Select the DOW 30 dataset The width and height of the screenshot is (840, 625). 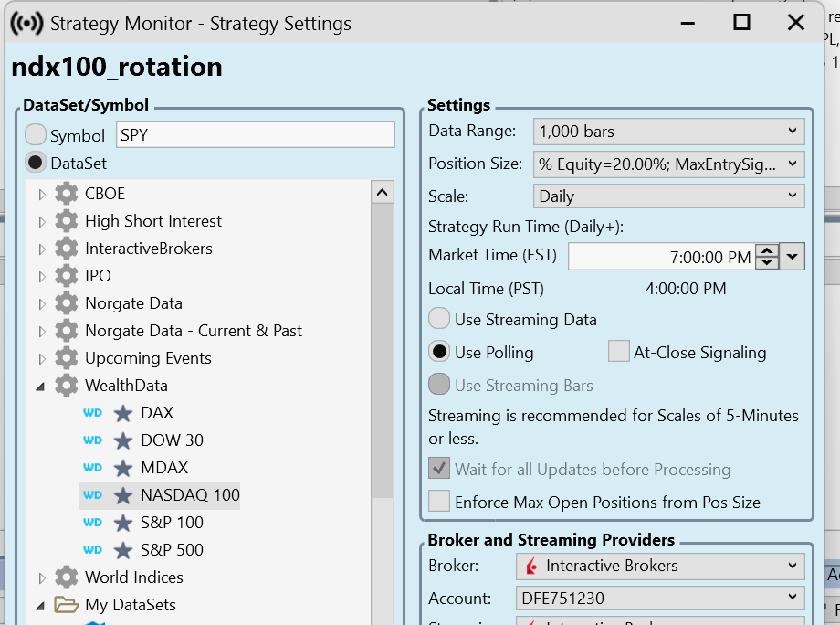(173, 440)
